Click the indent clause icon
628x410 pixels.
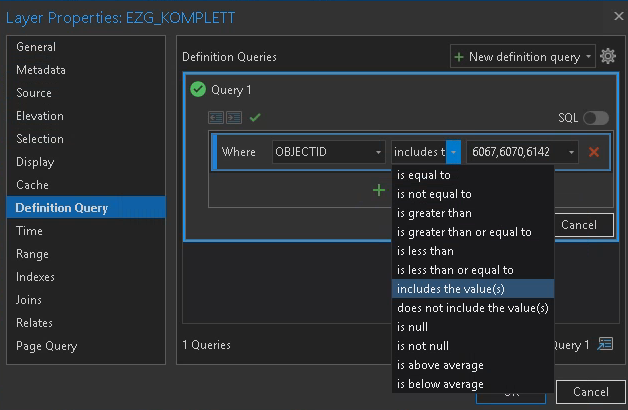click(x=234, y=118)
